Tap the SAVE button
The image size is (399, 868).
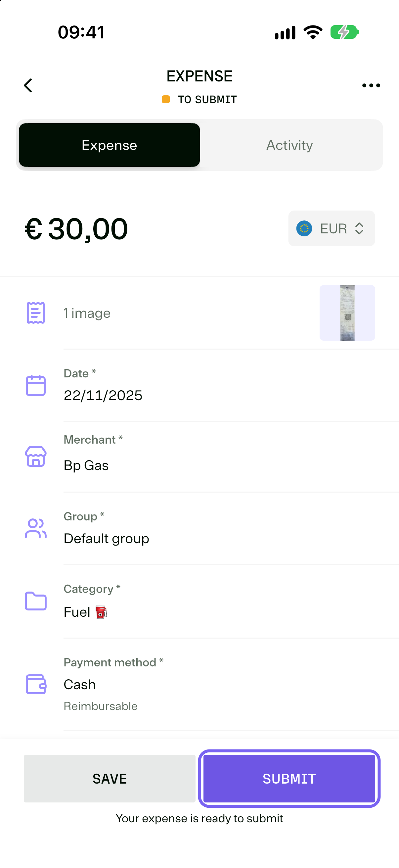pyautogui.click(x=110, y=779)
